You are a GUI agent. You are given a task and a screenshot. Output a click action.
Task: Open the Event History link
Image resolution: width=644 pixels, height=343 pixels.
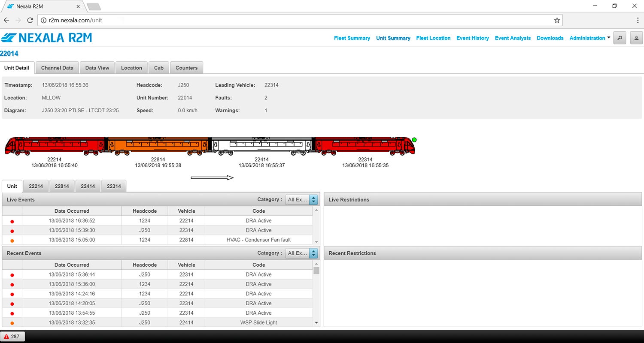pos(472,38)
